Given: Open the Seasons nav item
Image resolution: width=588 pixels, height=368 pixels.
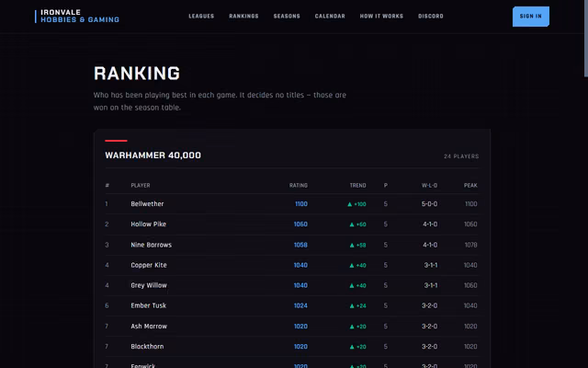Looking at the screenshot, I should coord(287,17).
